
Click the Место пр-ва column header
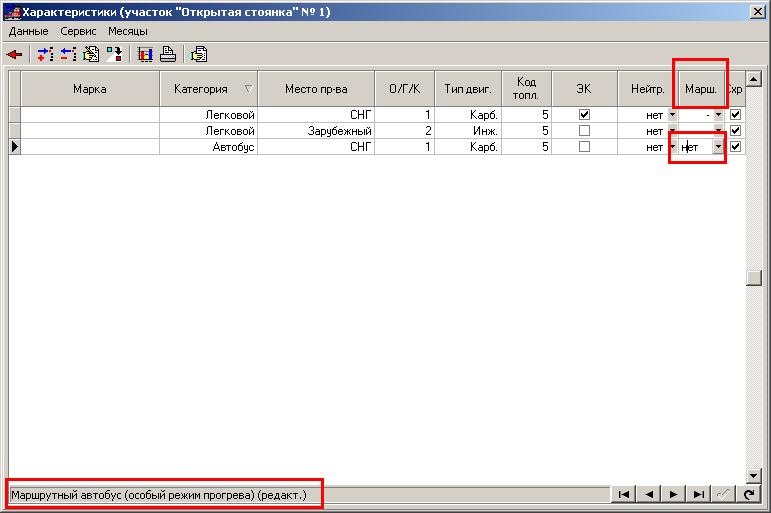[x=316, y=89]
